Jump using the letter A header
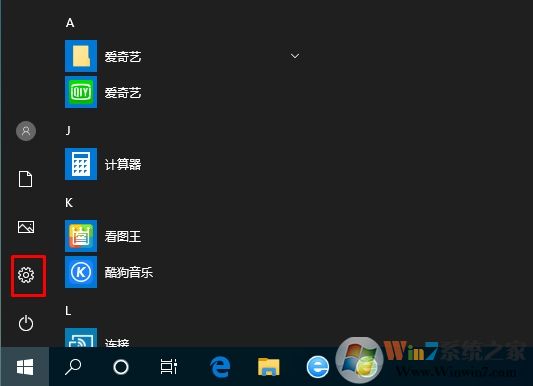This screenshot has height=386, width=533. 70,23
